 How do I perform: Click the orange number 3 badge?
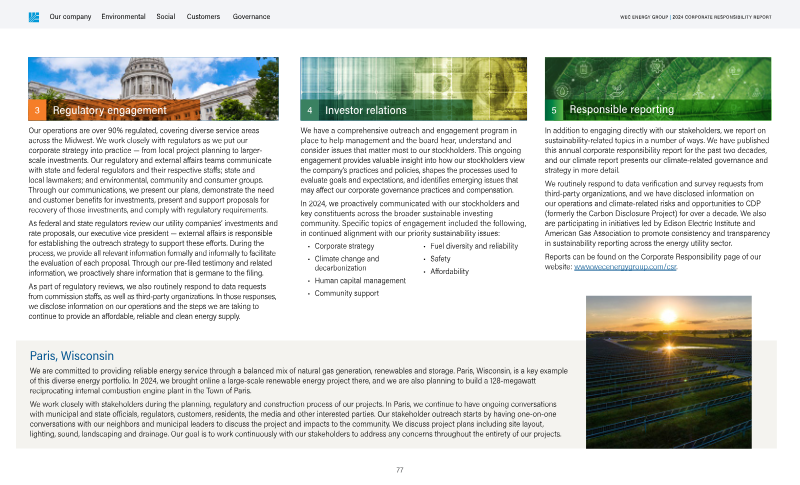click(37, 110)
